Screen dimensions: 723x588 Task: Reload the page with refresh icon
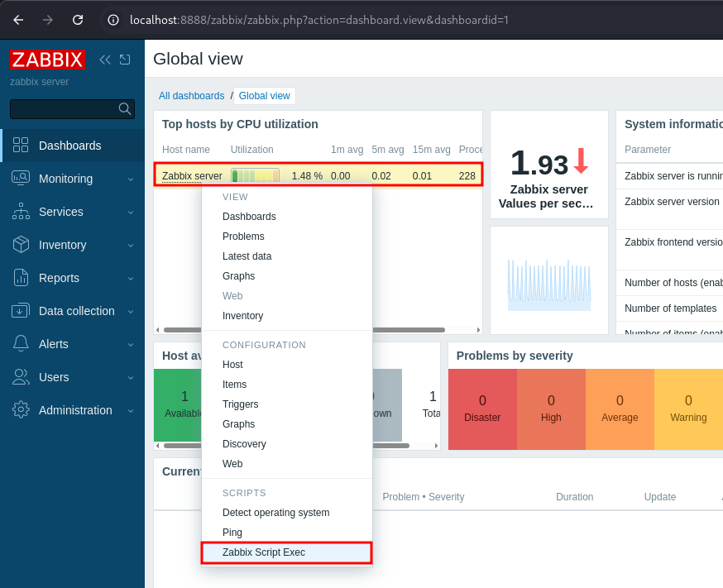pos(78,20)
